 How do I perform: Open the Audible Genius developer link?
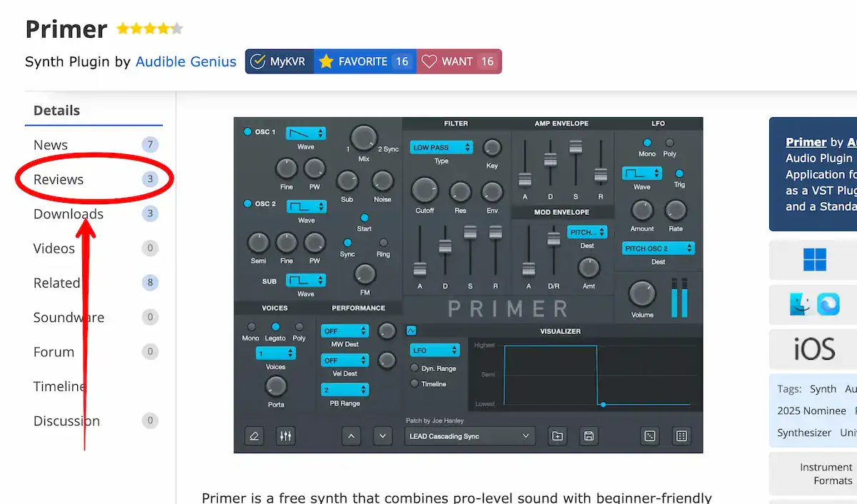pos(186,61)
